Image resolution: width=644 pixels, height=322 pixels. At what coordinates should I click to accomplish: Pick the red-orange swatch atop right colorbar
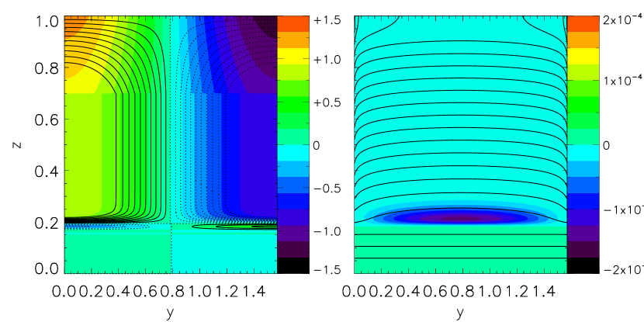click(583, 24)
